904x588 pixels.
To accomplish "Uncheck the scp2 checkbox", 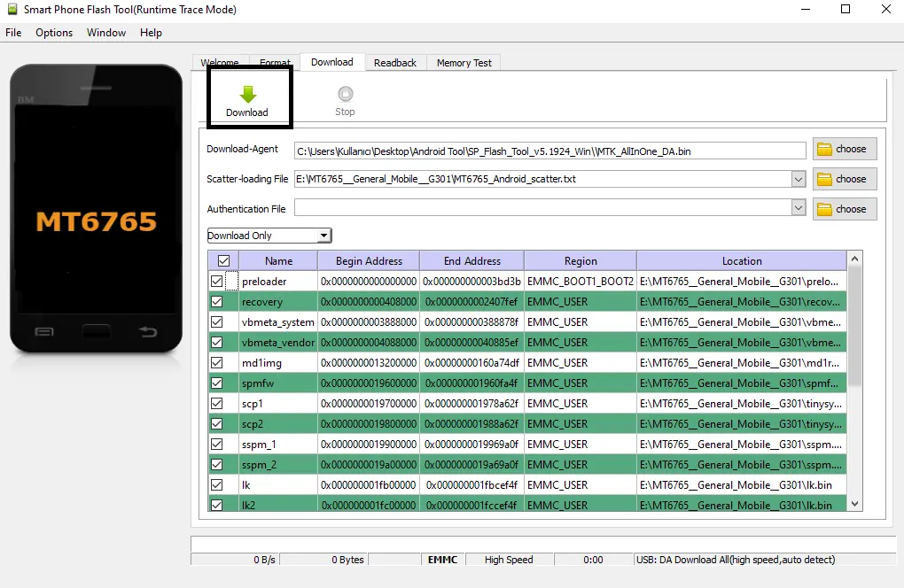I will pos(217,424).
